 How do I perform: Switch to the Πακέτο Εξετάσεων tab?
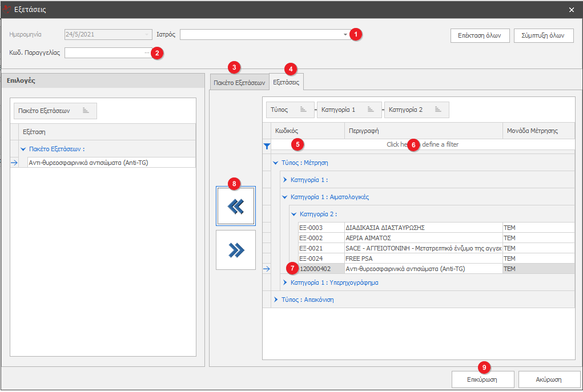239,83
